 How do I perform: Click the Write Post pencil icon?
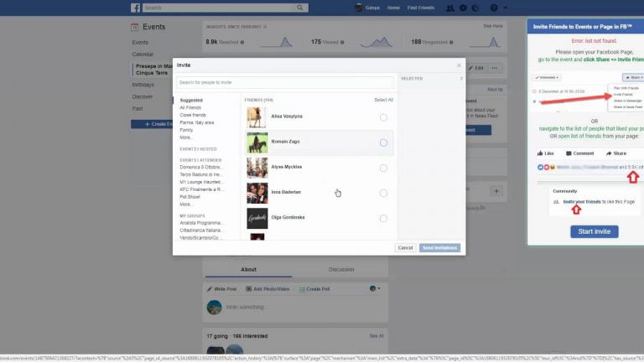point(210,289)
